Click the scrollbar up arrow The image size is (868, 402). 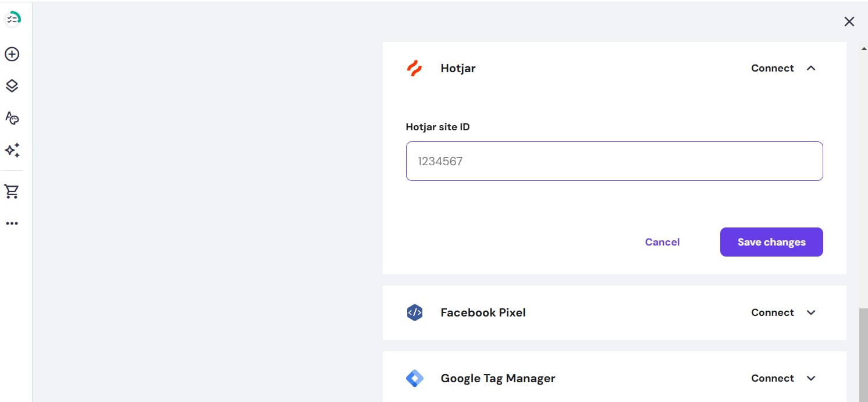click(x=863, y=48)
